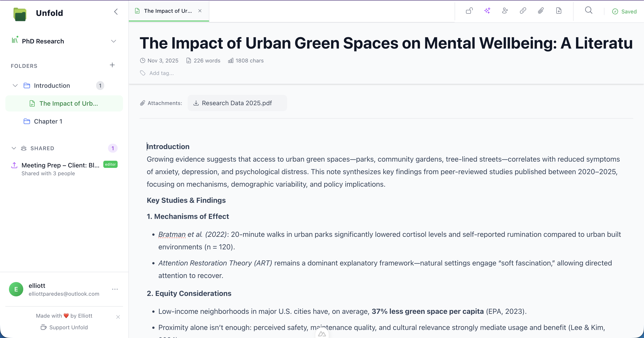Image resolution: width=644 pixels, height=338 pixels.
Task: Open the Chapter 1 folder
Action: tap(48, 122)
